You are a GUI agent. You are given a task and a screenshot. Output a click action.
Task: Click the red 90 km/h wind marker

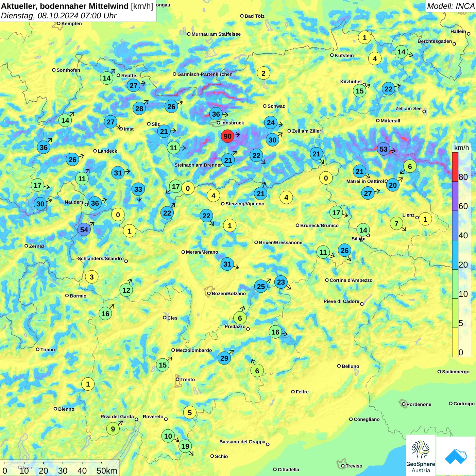227,136
